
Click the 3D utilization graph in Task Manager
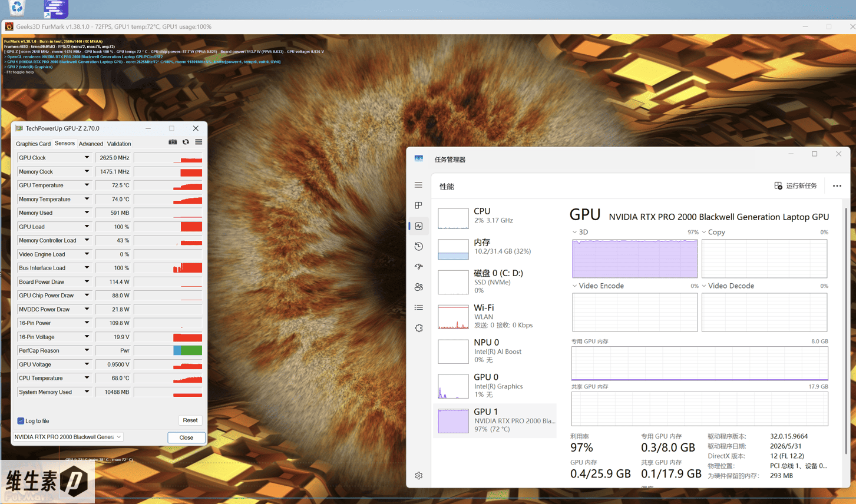[x=634, y=258]
